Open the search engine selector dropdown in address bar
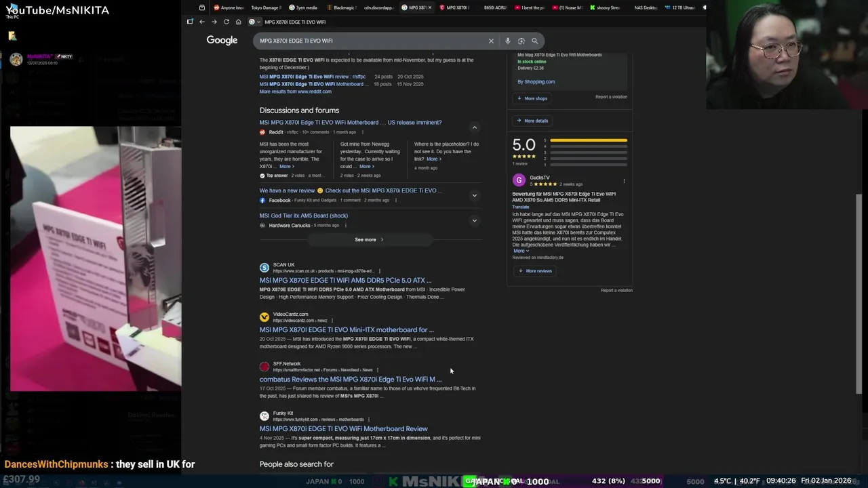 pyautogui.click(x=254, y=22)
